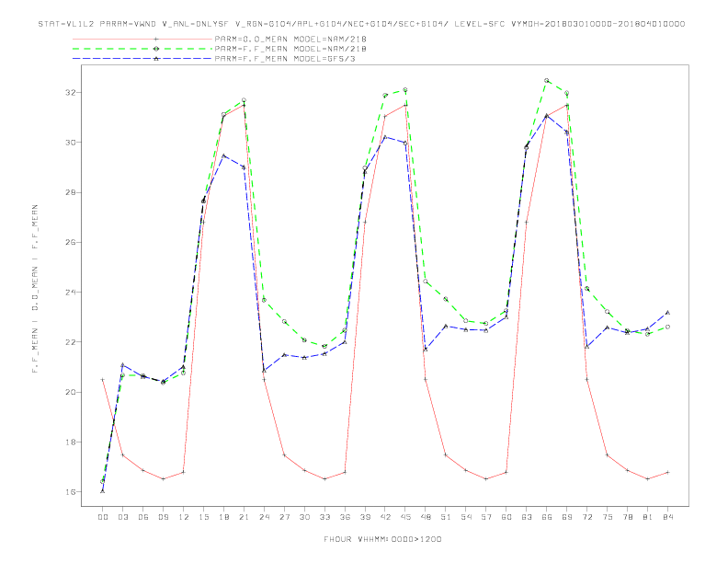Select legend text PARM=F.F_MEAN MODEL=GFS/3

click(285, 59)
